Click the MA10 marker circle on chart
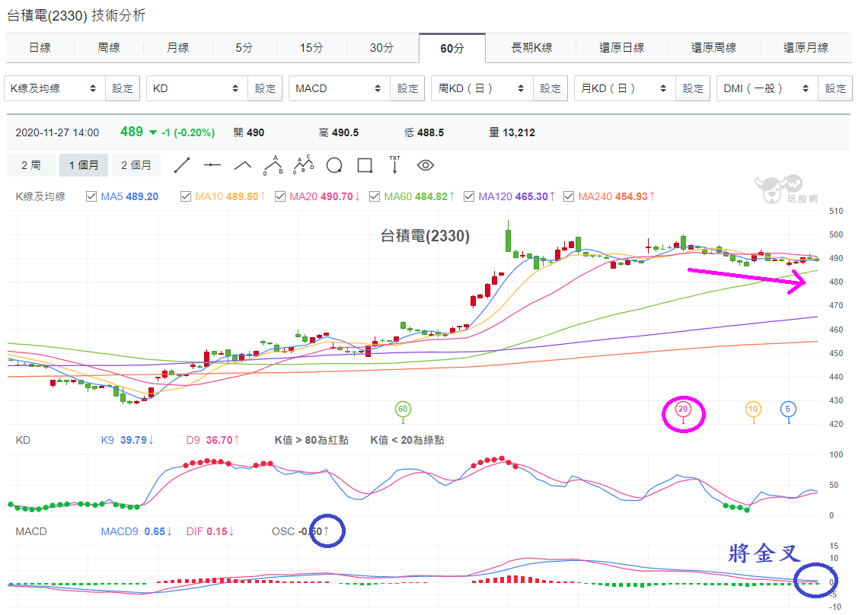 [753, 409]
